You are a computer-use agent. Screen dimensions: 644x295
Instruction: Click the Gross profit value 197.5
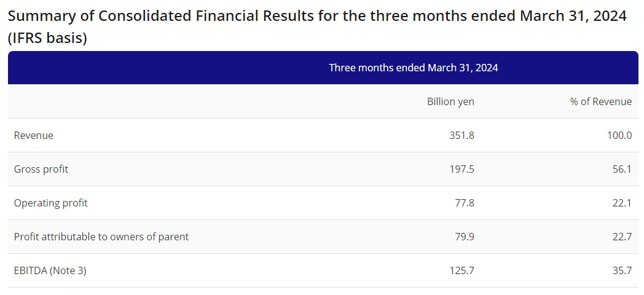point(461,169)
